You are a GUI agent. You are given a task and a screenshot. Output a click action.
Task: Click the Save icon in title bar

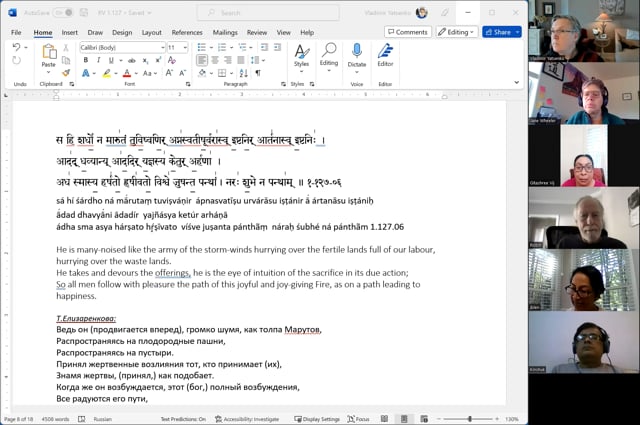coord(84,13)
